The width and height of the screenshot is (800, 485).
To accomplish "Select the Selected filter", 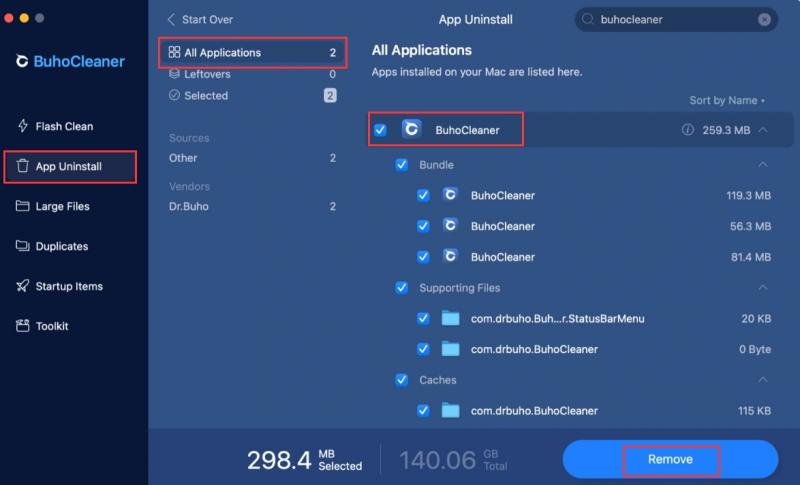I will pos(253,95).
